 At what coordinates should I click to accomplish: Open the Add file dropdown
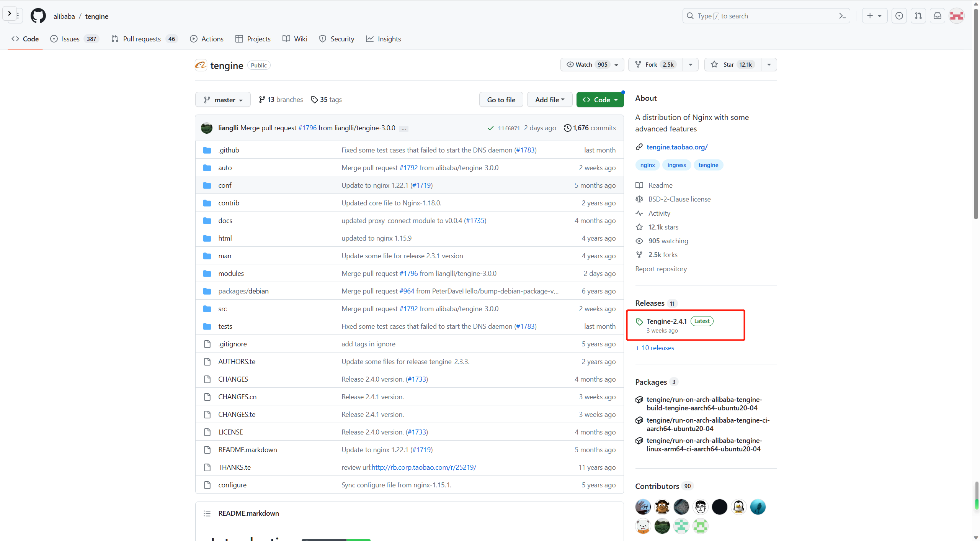coord(550,100)
